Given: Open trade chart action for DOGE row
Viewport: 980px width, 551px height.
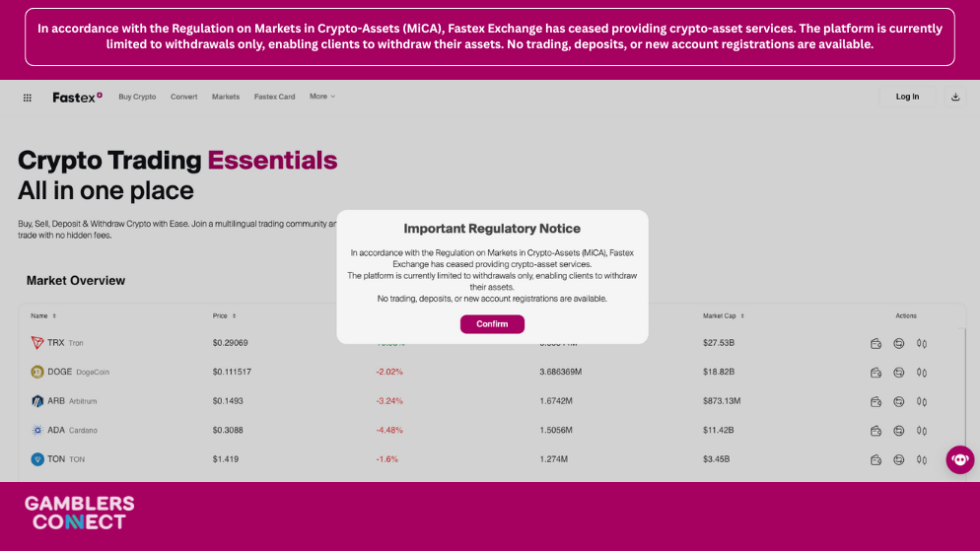Looking at the screenshot, I should click(922, 373).
